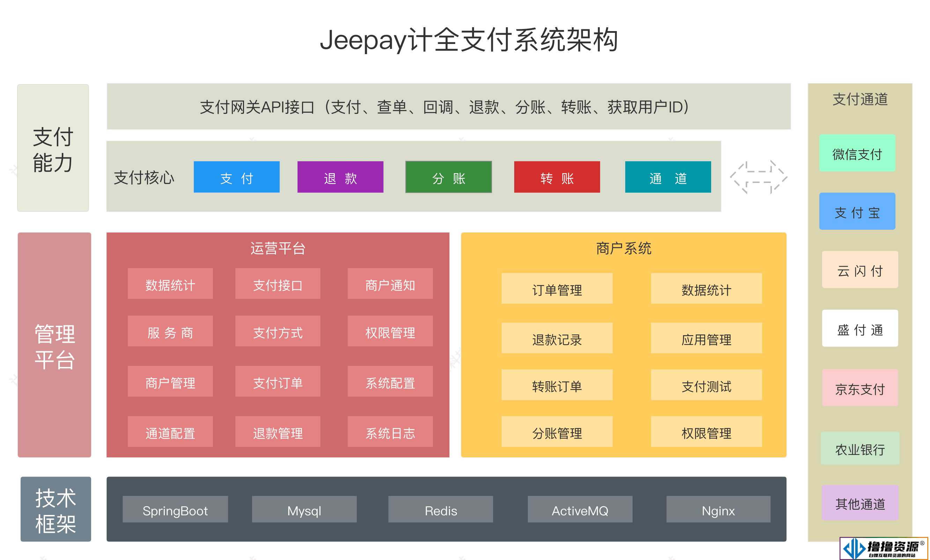The height and width of the screenshot is (560, 930).
Task: Select the 应用管理 box
Action: click(x=706, y=338)
